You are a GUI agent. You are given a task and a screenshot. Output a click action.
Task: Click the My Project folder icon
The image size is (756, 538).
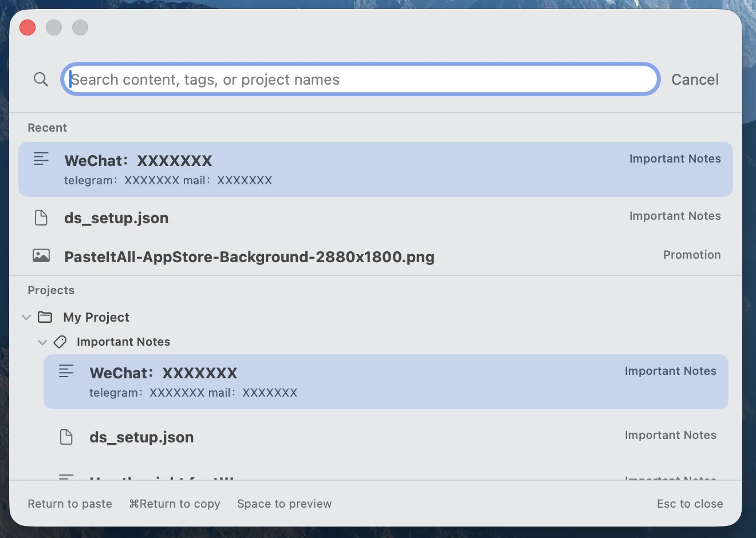[x=45, y=317]
